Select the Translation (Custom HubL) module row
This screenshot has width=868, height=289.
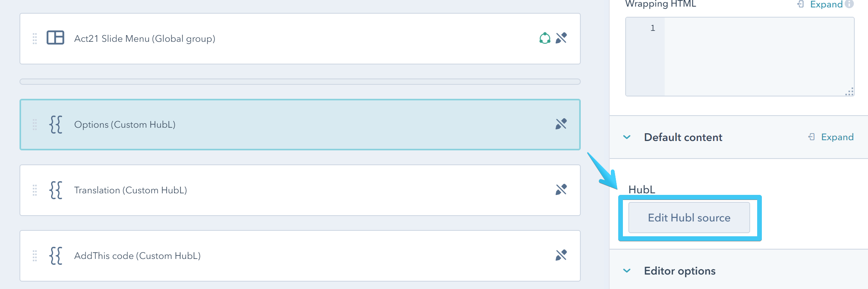pyautogui.click(x=273, y=190)
